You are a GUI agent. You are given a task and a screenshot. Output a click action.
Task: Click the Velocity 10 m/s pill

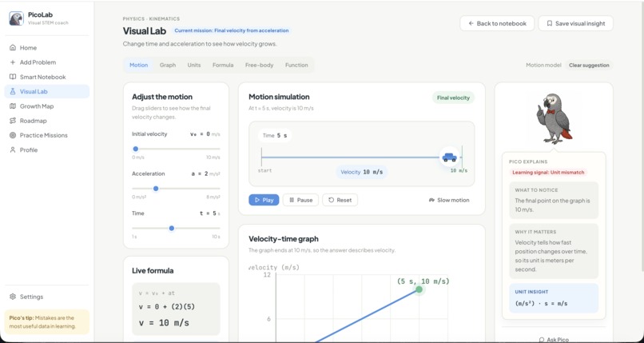pyautogui.click(x=361, y=172)
